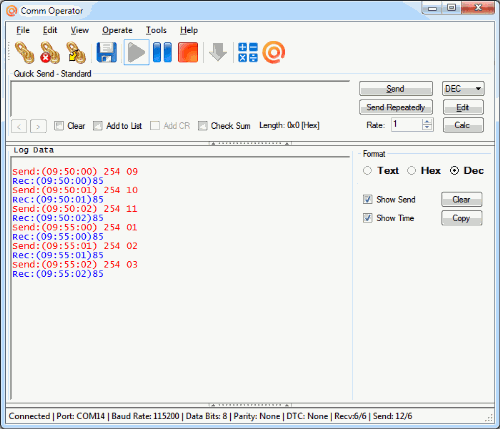Select the Text format radio button
The width and height of the screenshot is (500, 429).
(367, 171)
